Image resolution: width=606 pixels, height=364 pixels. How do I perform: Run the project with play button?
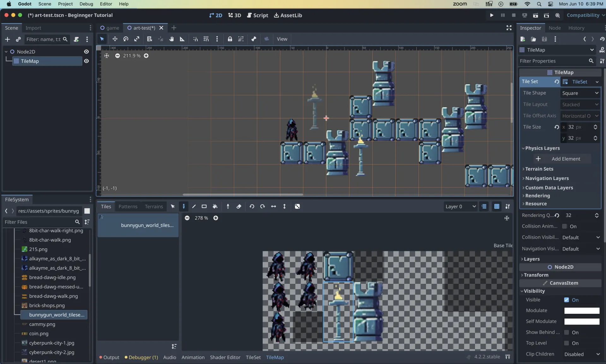point(491,15)
